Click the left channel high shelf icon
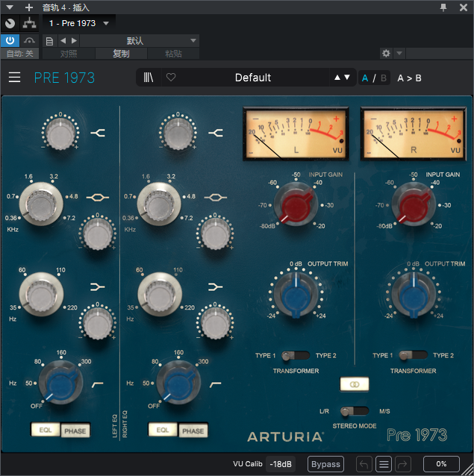Image resolution: width=474 pixels, height=476 pixels. pos(98,133)
